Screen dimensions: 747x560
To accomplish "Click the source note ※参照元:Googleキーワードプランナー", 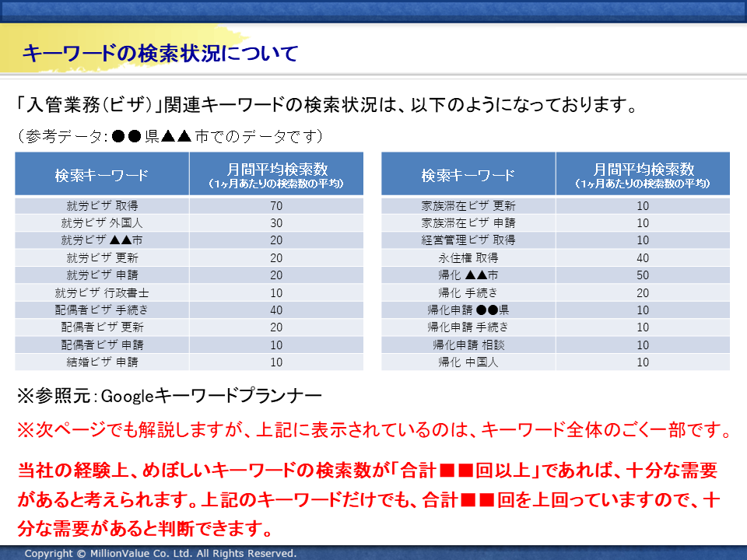I will coord(170,396).
